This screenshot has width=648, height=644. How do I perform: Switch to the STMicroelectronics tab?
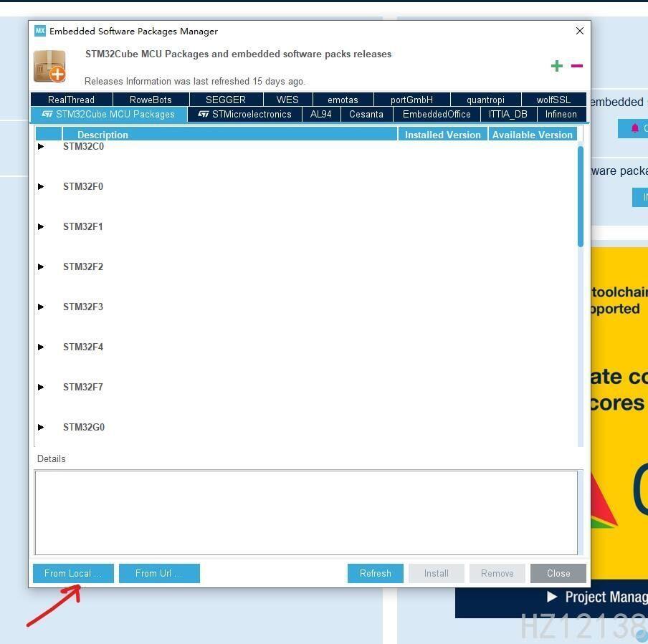point(244,114)
